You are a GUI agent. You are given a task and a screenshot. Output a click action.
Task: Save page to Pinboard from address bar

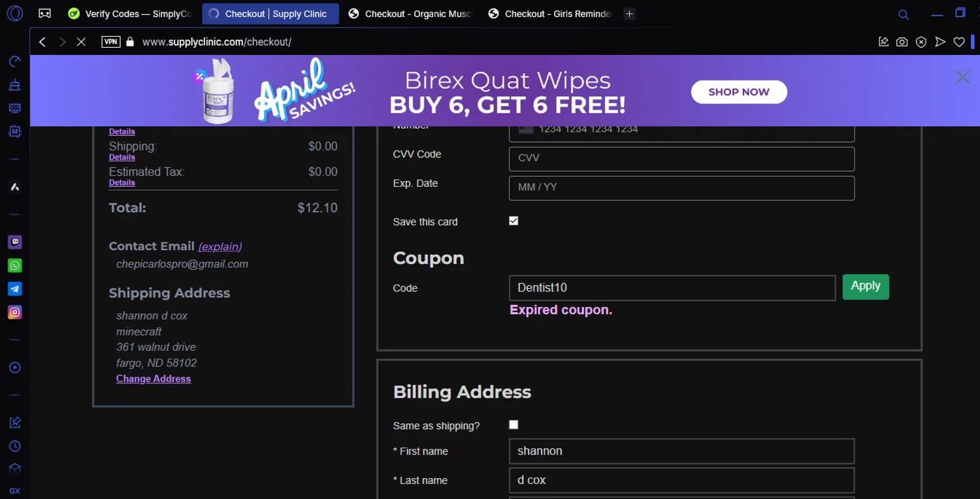tap(883, 42)
